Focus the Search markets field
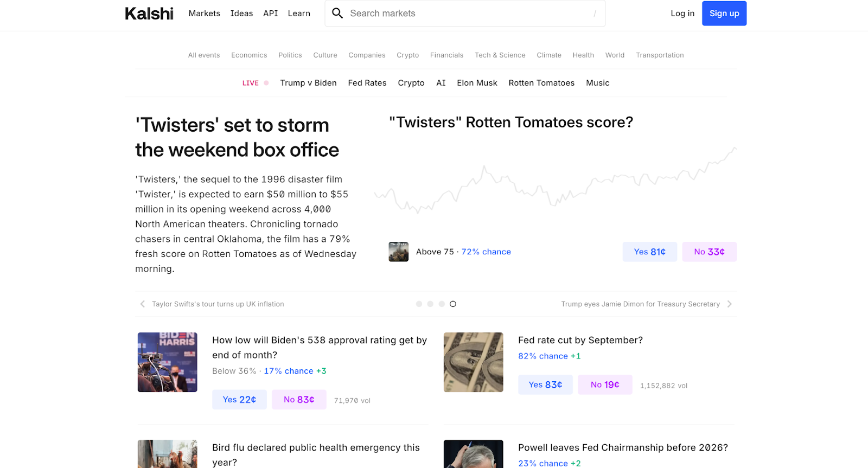The width and height of the screenshot is (868, 468). pyautogui.click(x=465, y=13)
